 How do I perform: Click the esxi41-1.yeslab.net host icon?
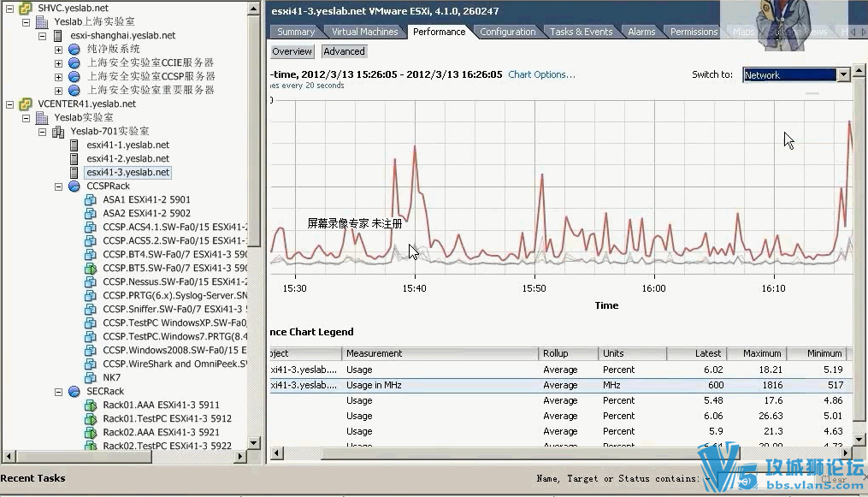click(74, 145)
